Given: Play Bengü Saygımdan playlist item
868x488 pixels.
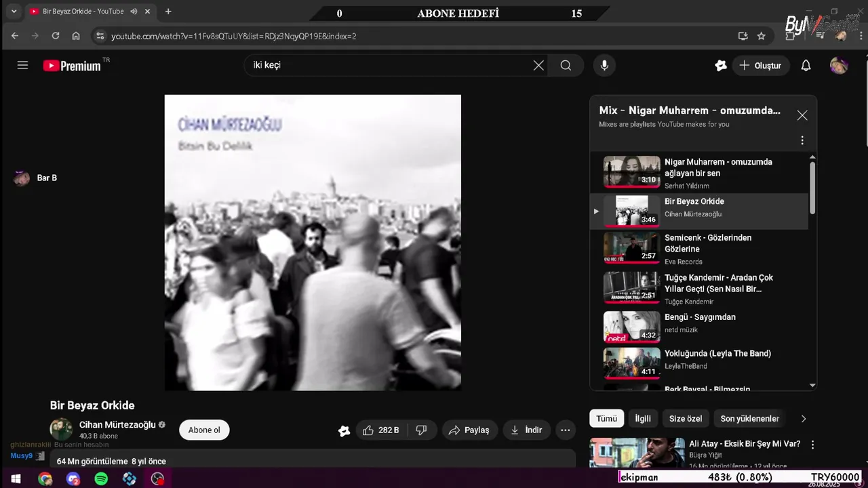Looking at the screenshot, I should coord(699,326).
